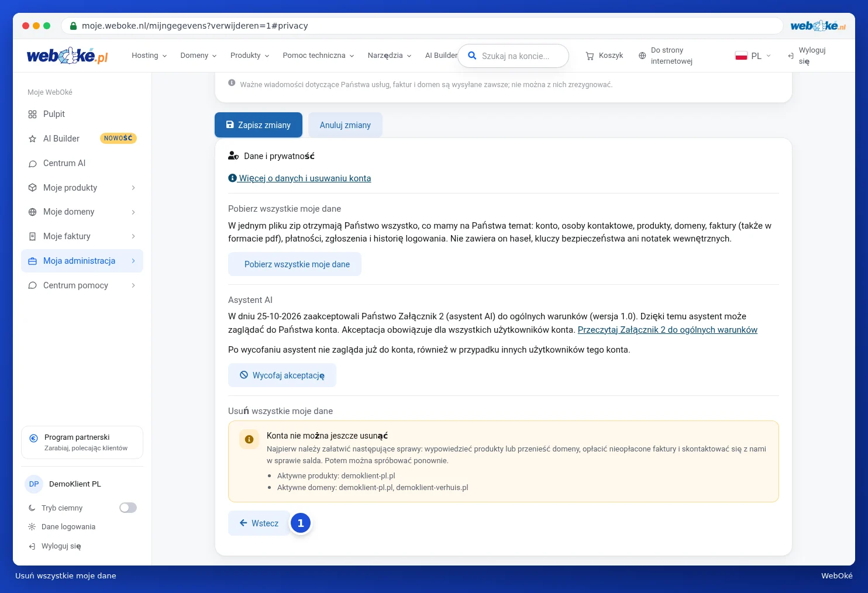The height and width of the screenshot is (593, 868).
Task: Click the DP avatar circle
Action: click(34, 484)
